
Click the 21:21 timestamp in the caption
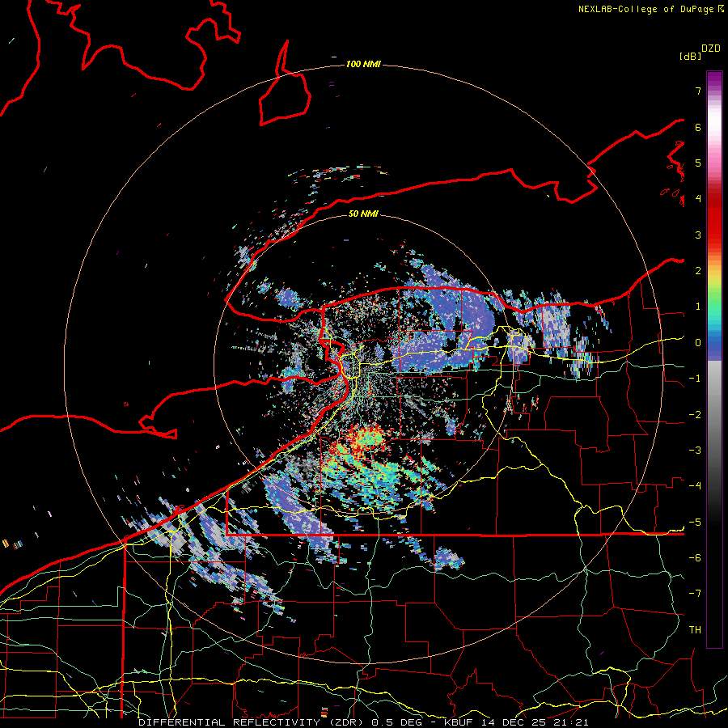[572, 722]
